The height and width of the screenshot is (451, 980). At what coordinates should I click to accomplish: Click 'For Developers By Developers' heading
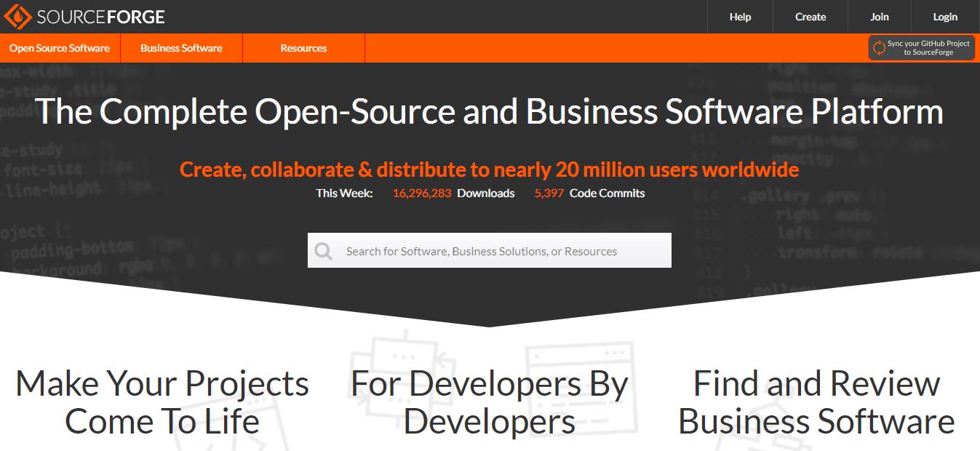point(490,402)
